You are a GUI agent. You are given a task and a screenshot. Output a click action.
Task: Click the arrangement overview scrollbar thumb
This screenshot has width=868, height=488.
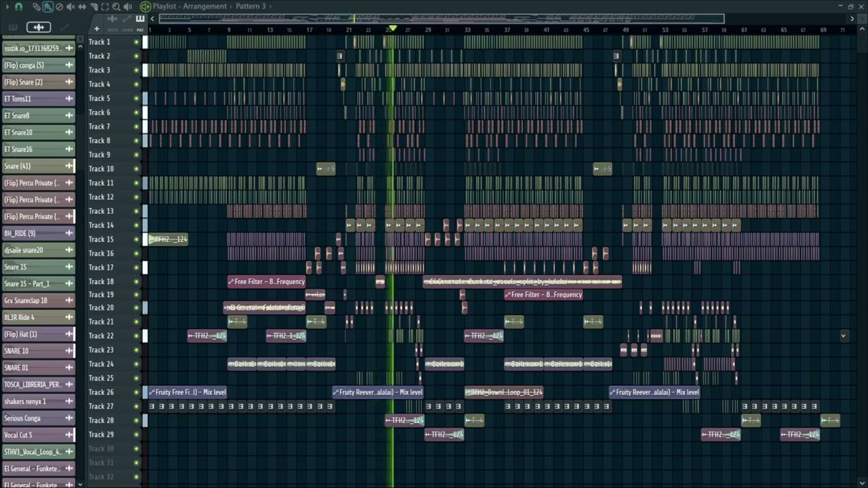tap(441, 19)
